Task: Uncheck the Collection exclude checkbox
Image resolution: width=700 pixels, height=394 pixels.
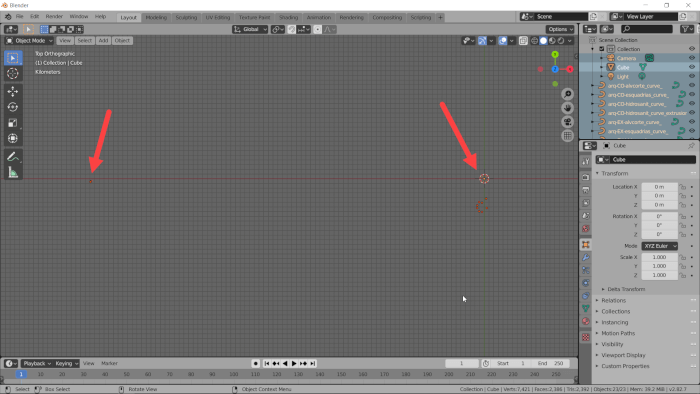Action: [601, 49]
